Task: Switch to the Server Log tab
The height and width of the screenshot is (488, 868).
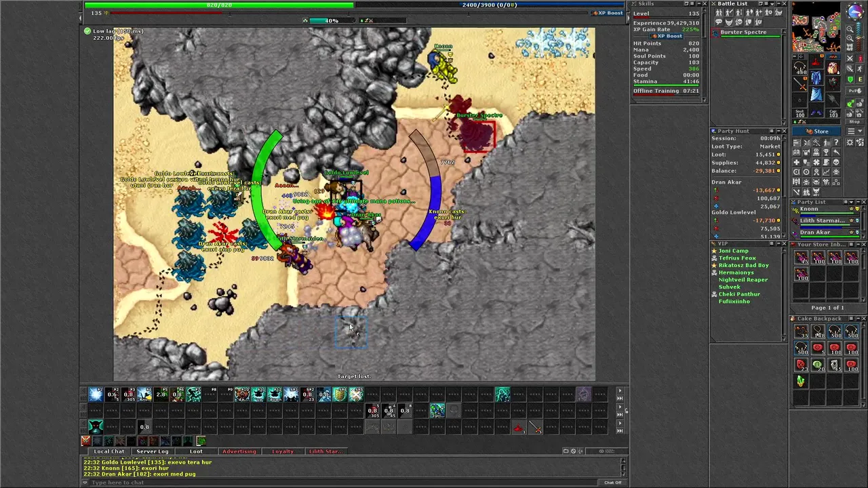Action: pyautogui.click(x=153, y=451)
